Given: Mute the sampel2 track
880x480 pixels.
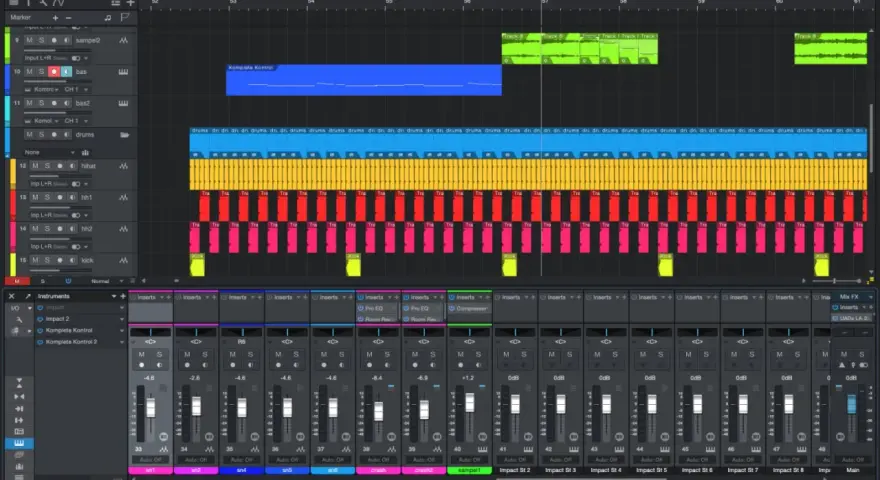Looking at the screenshot, I should pos(30,40).
